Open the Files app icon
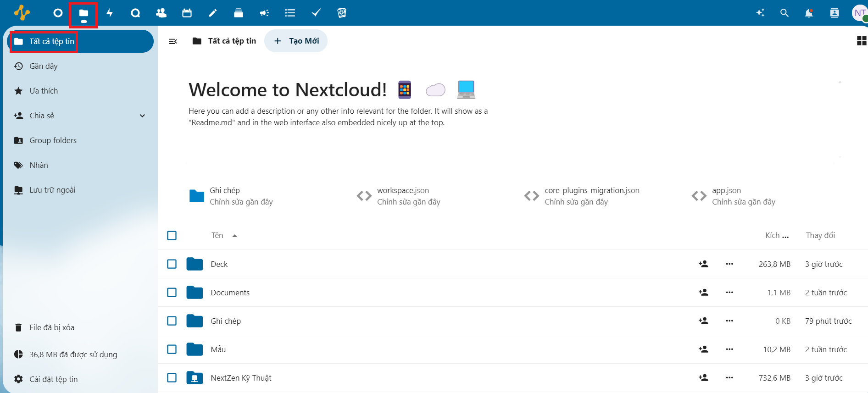Screen dimensions: 868x393 83,13
